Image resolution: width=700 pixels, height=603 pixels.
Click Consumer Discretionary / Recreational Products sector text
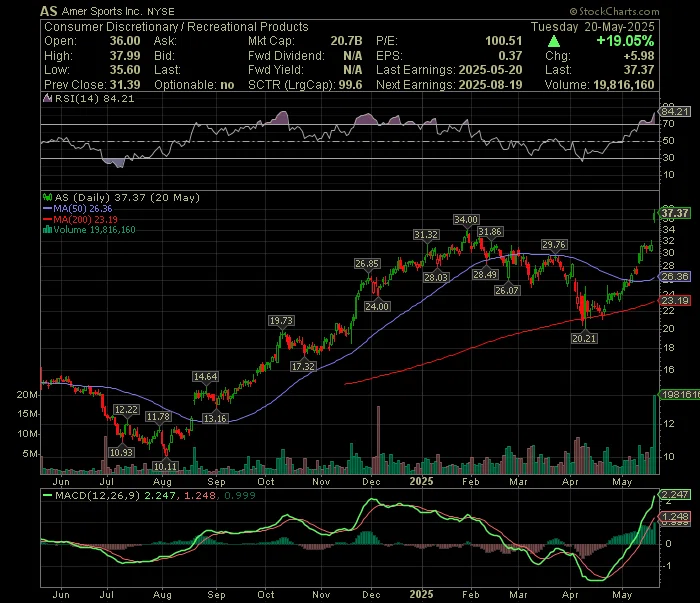(x=176, y=27)
